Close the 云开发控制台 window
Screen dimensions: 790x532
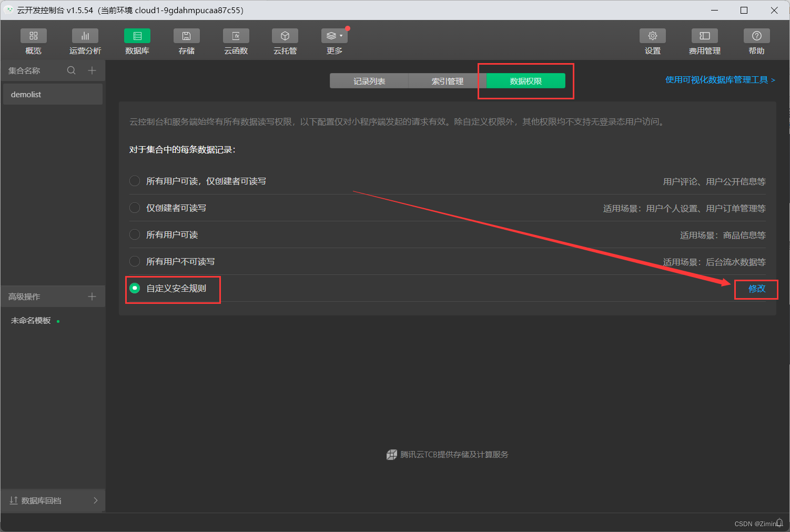click(774, 10)
